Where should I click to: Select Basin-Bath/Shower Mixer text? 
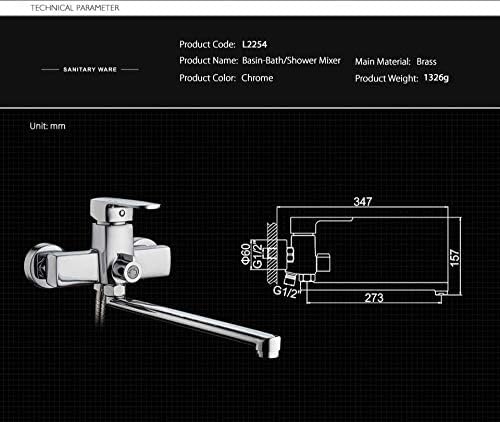point(291,61)
